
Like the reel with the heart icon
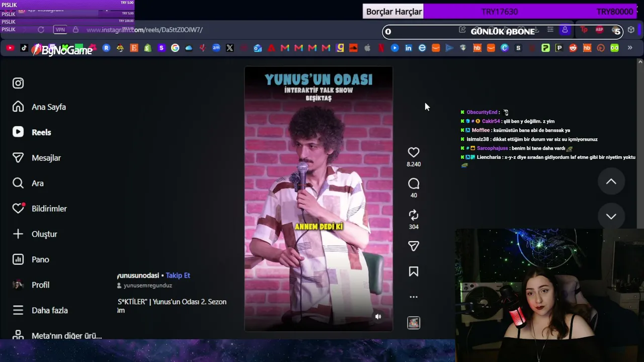click(414, 152)
